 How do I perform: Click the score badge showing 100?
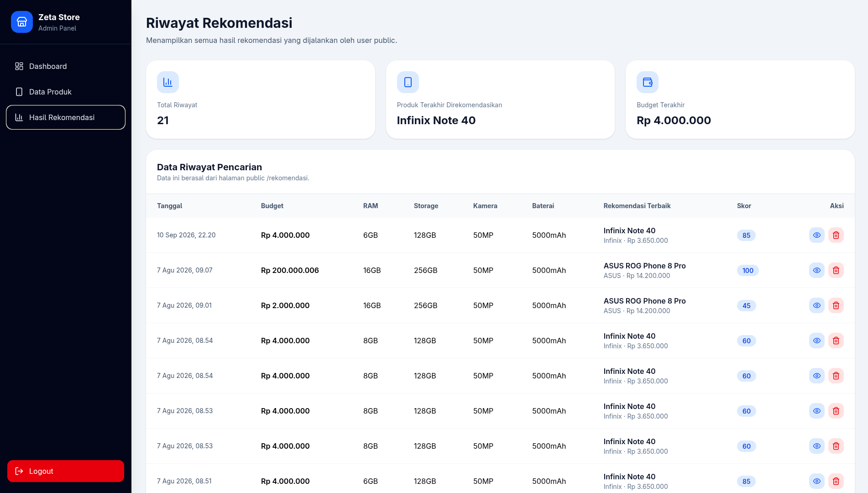click(748, 270)
